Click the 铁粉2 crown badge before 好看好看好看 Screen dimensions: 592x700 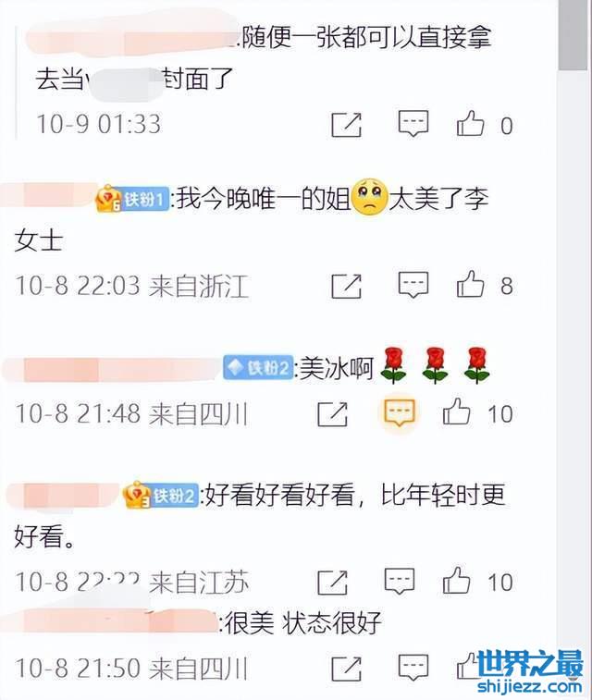point(161,496)
